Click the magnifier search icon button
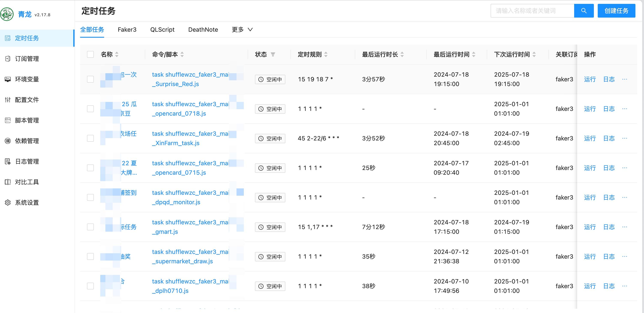The width and height of the screenshot is (644, 313). coord(584,11)
